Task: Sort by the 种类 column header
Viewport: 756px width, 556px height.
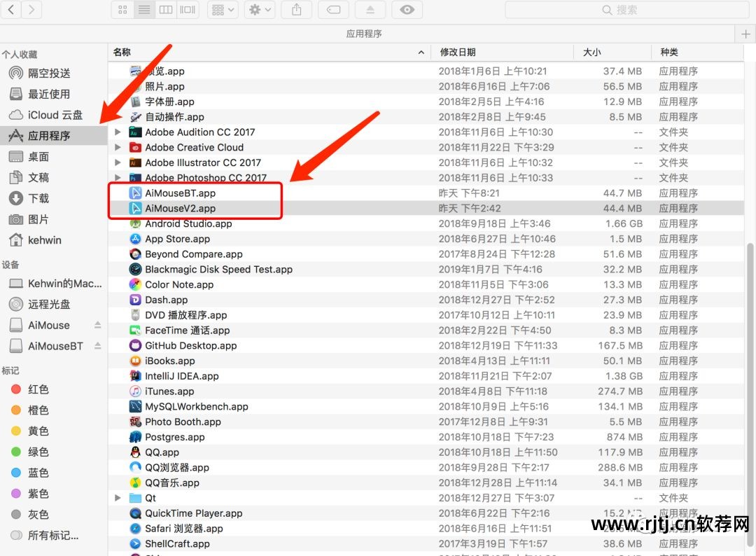Action: click(x=697, y=52)
